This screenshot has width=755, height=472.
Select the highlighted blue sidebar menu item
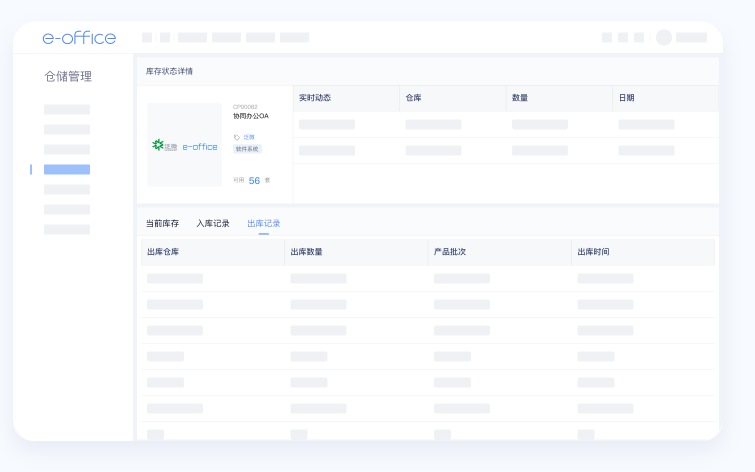(67, 169)
